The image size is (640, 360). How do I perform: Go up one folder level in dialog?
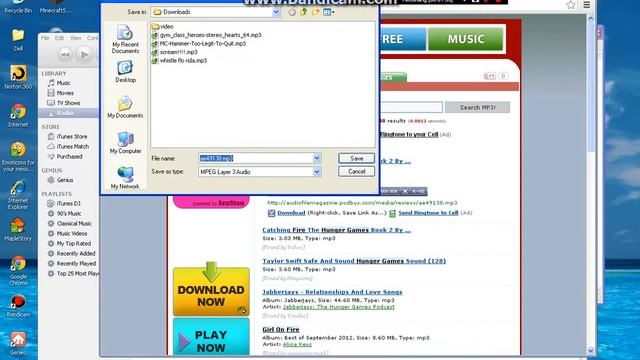pos(304,12)
